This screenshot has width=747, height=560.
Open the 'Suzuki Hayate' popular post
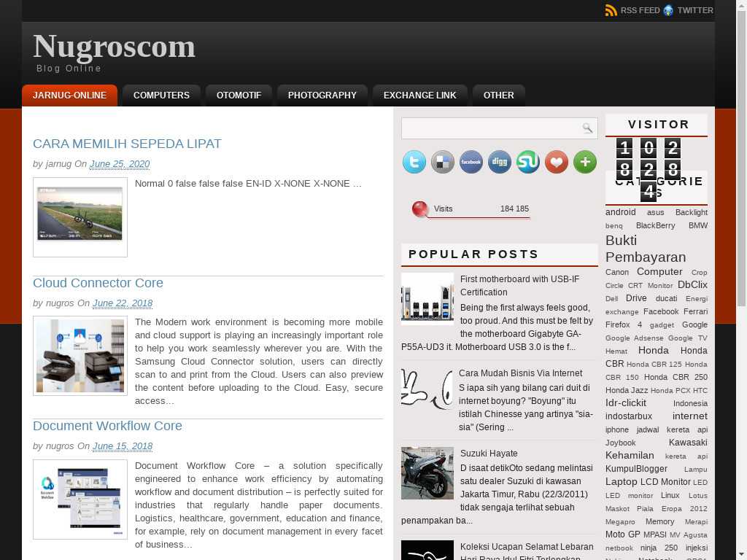[x=489, y=454]
